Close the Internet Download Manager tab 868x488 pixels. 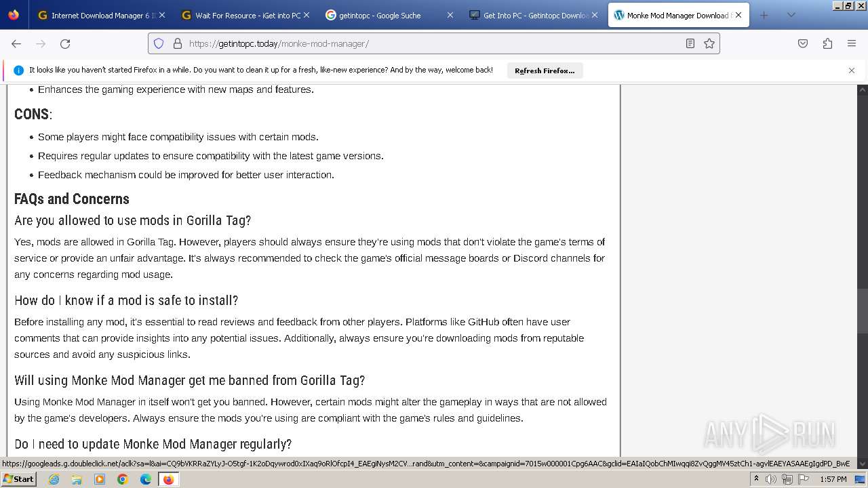pos(162,15)
